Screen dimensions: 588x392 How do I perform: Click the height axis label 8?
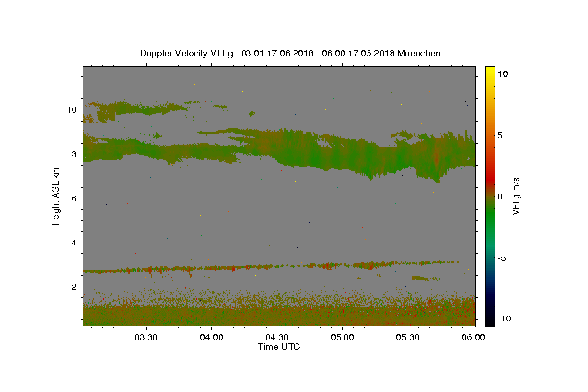pyautogui.click(x=74, y=154)
